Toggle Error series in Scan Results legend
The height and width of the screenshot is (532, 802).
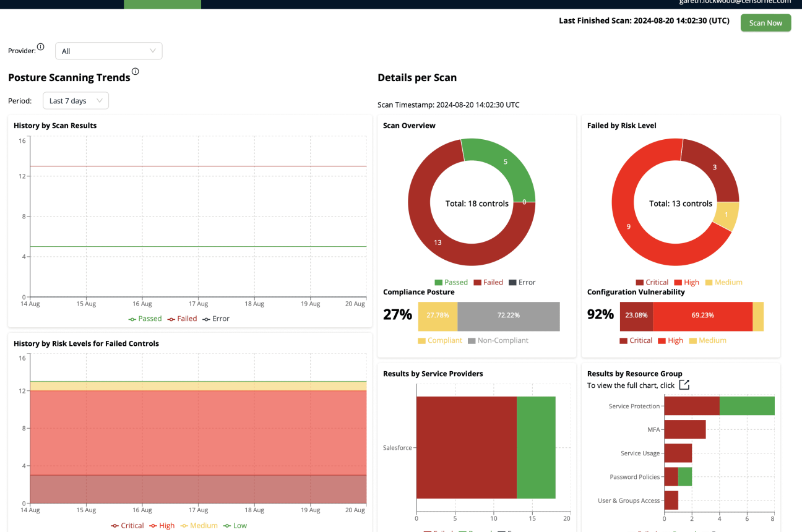click(x=216, y=319)
